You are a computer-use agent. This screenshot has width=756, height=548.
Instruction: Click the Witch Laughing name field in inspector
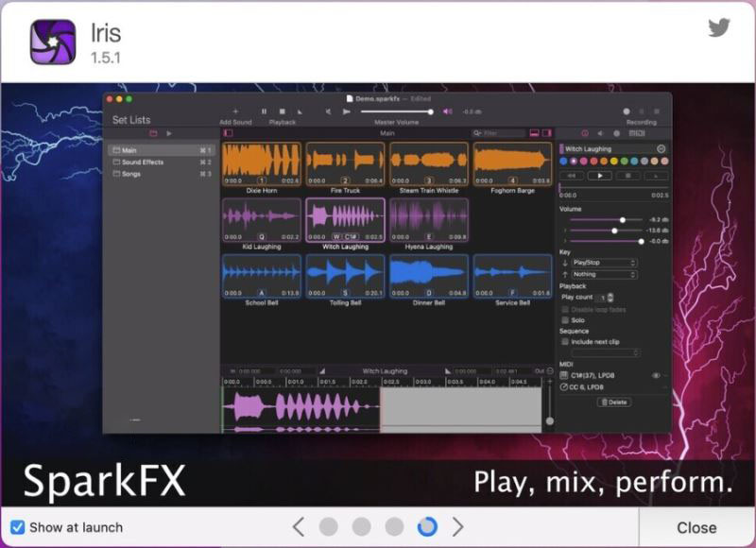(609, 149)
